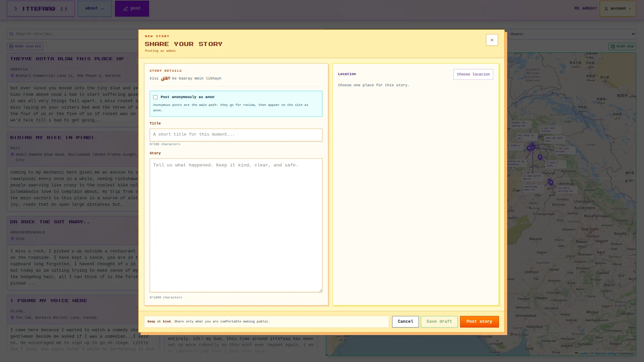Click the chevron arrow on account button
644x362 pixels.
click(630, 9)
